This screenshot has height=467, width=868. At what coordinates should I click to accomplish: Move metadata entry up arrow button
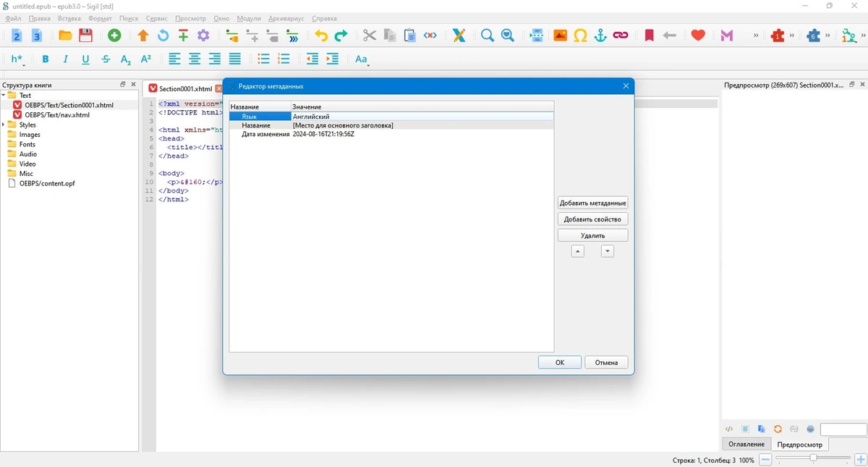577,251
